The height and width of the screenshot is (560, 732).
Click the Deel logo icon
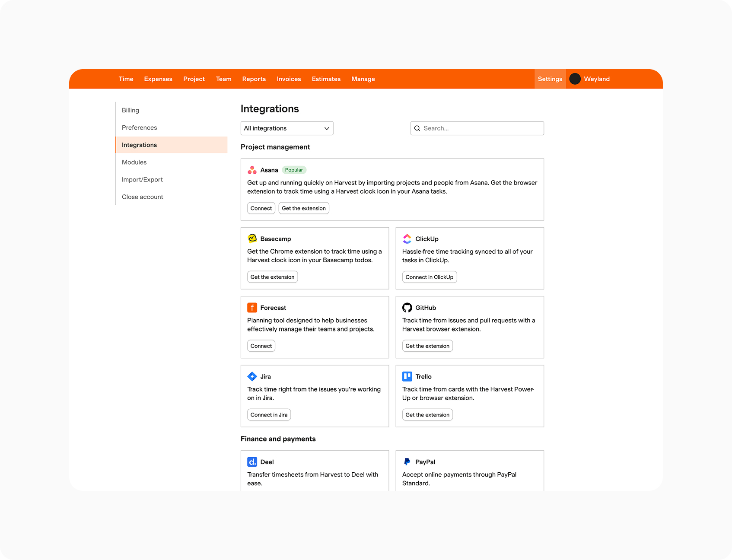[252, 462]
